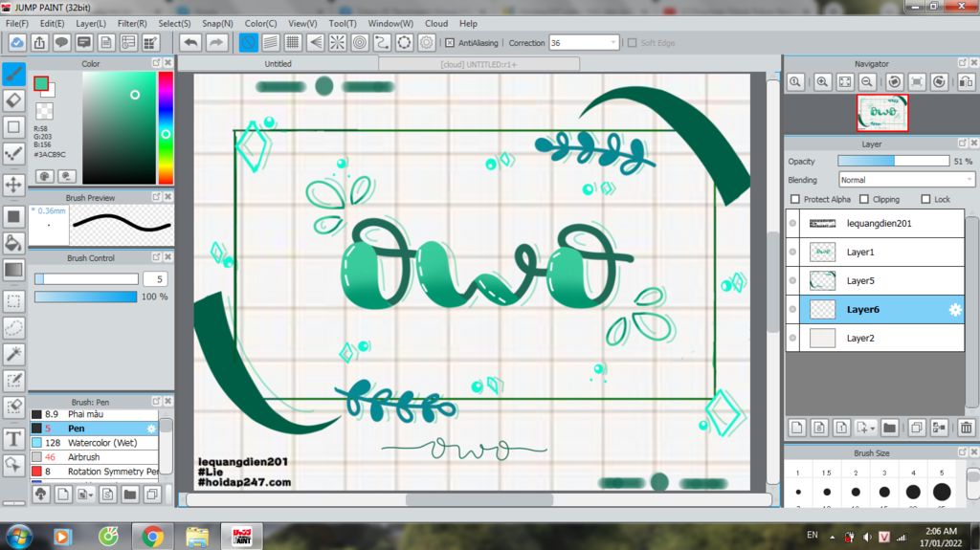Open the File menu
The image size is (980, 550).
(17, 23)
